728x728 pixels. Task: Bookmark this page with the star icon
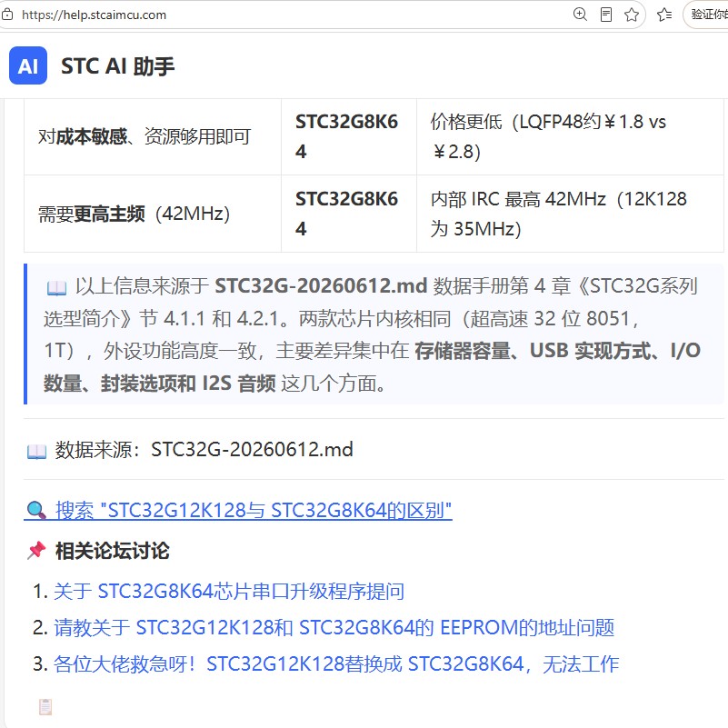(x=632, y=15)
